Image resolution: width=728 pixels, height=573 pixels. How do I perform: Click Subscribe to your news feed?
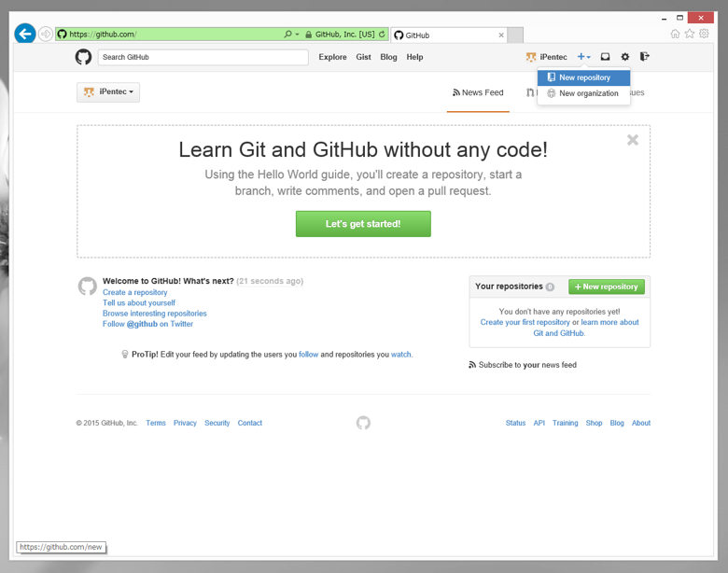523,365
